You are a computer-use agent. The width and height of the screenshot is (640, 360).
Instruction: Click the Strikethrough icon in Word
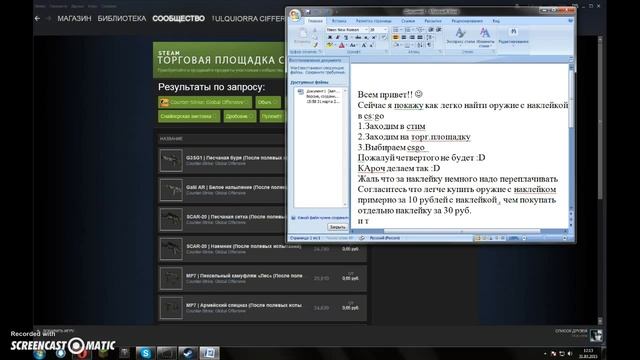(x=357, y=38)
